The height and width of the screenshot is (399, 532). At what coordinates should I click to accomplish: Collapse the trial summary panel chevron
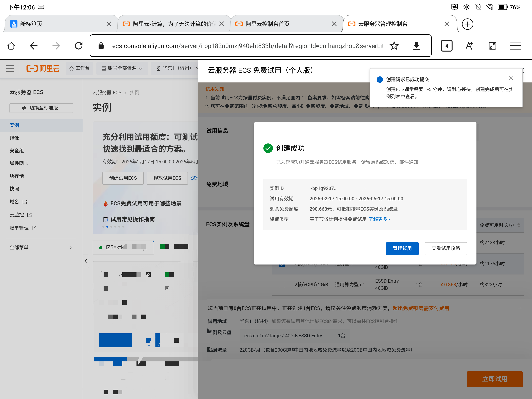pos(520,308)
